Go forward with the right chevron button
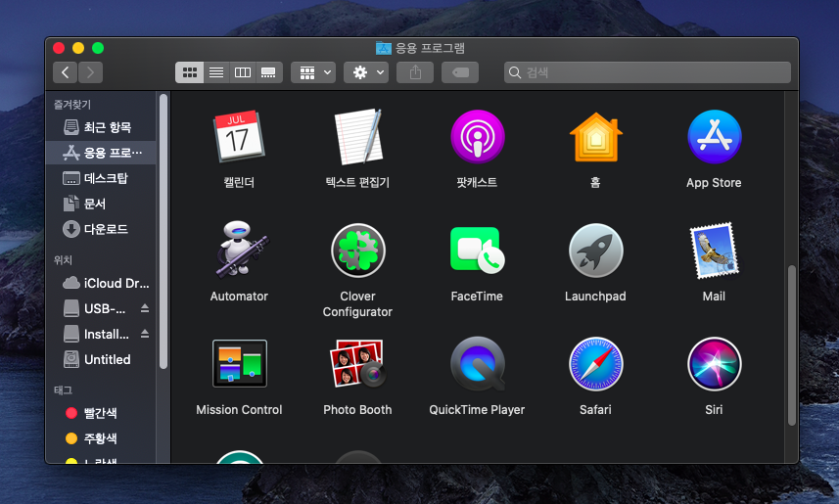The image size is (839, 504). pyautogui.click(x=90, y=72)
